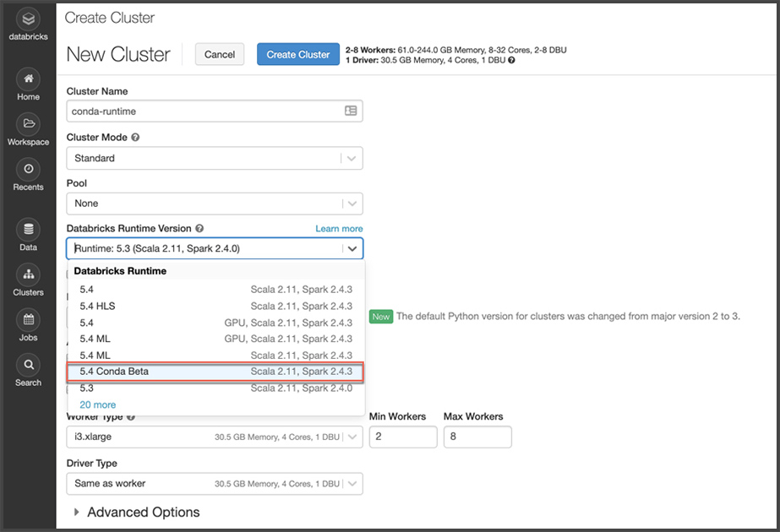Show the 20 more runtimes link
This screenshot has height=532, width=780.
pyautogui.click(x=98, y=405)
